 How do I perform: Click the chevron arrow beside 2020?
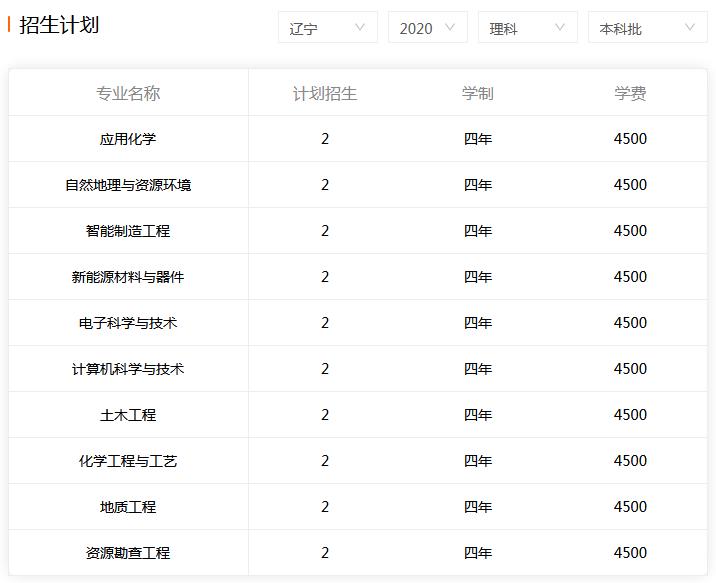(450, 28)
